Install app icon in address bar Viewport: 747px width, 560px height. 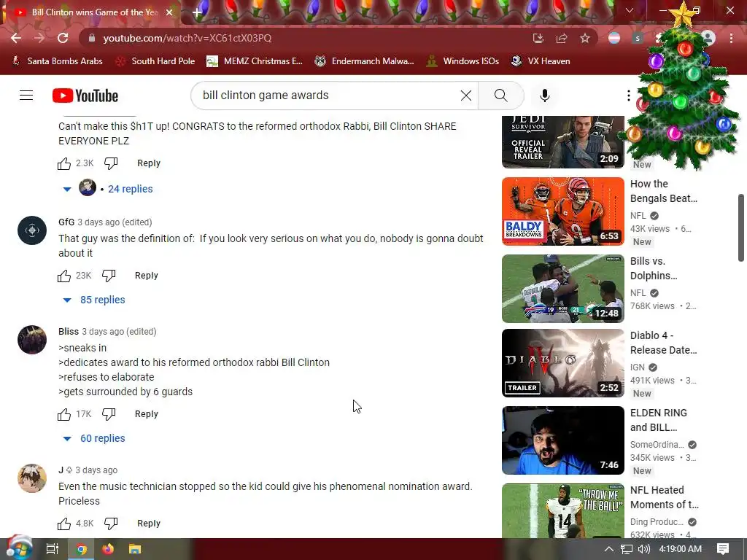tap(538, 38)
